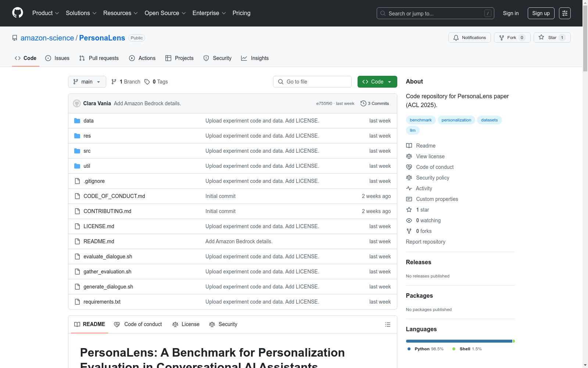This screenshot has width=588, height=368.
Task: Click Clara Vania's avatar icon
Action: [x=77, y=103]
